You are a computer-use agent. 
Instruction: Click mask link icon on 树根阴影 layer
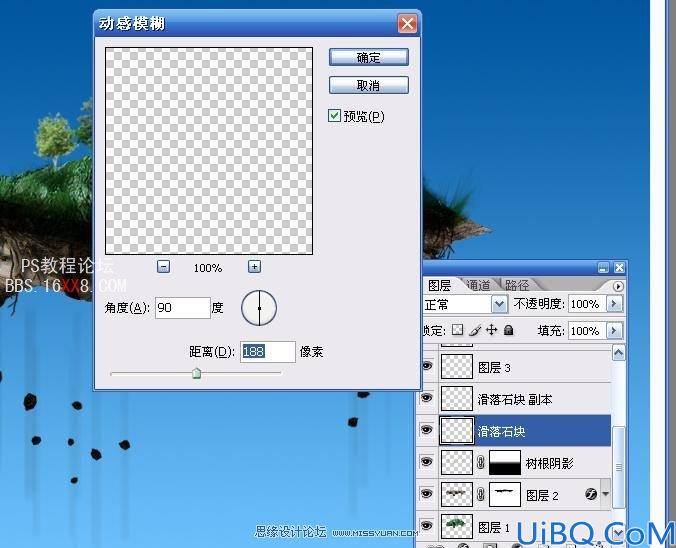pyautogui.click(x=481, y=462)
